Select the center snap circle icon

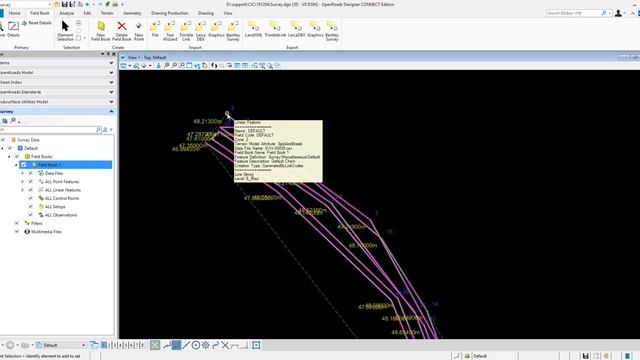coord(196,345)
